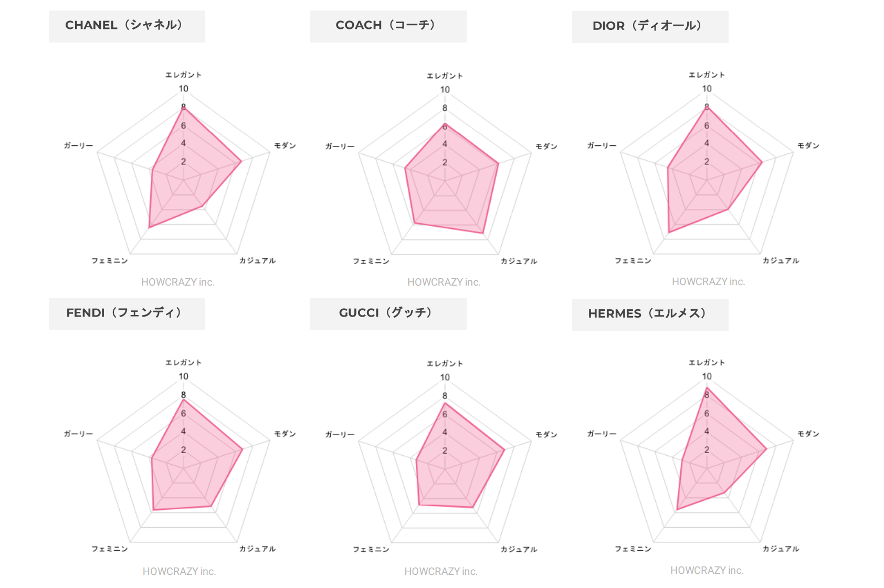Click the COACH（コーチ） heading
The width and height of the screenshot is (884, 588).
coord(388,26)
